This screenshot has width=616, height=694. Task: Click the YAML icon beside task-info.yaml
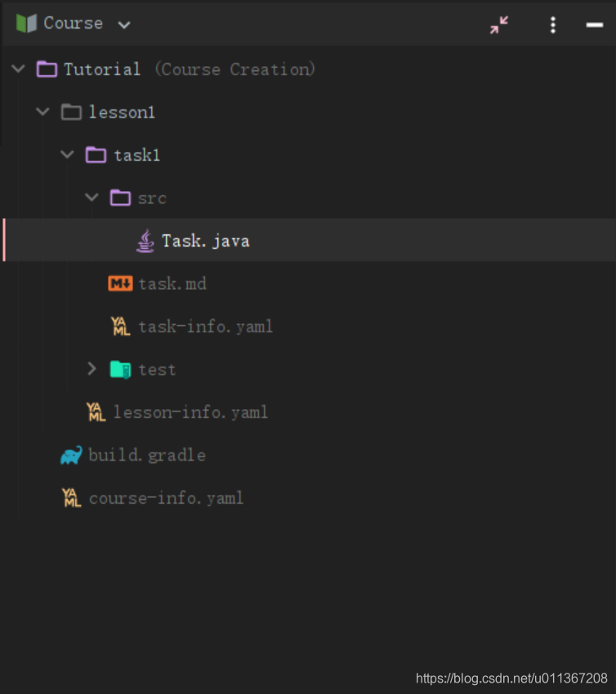tap(120, 327)
